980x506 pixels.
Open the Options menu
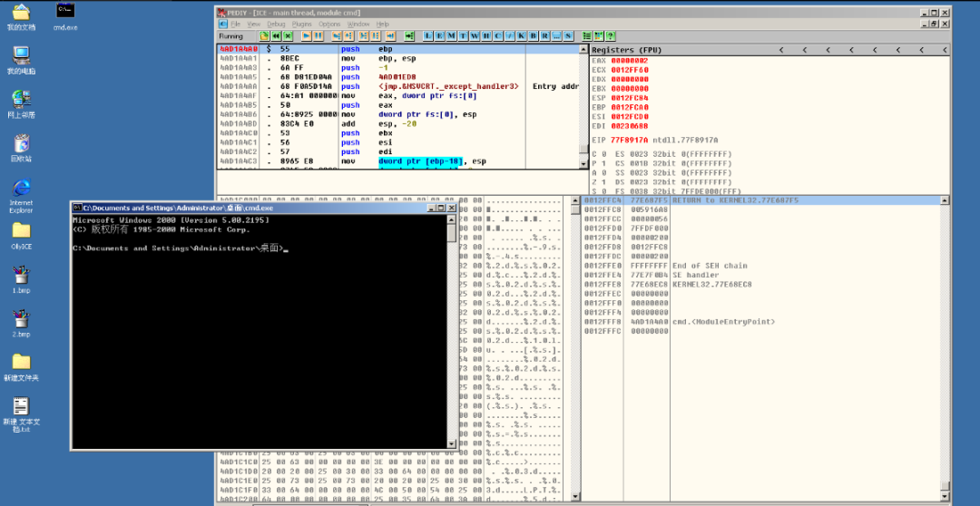(x=330, y=24)
